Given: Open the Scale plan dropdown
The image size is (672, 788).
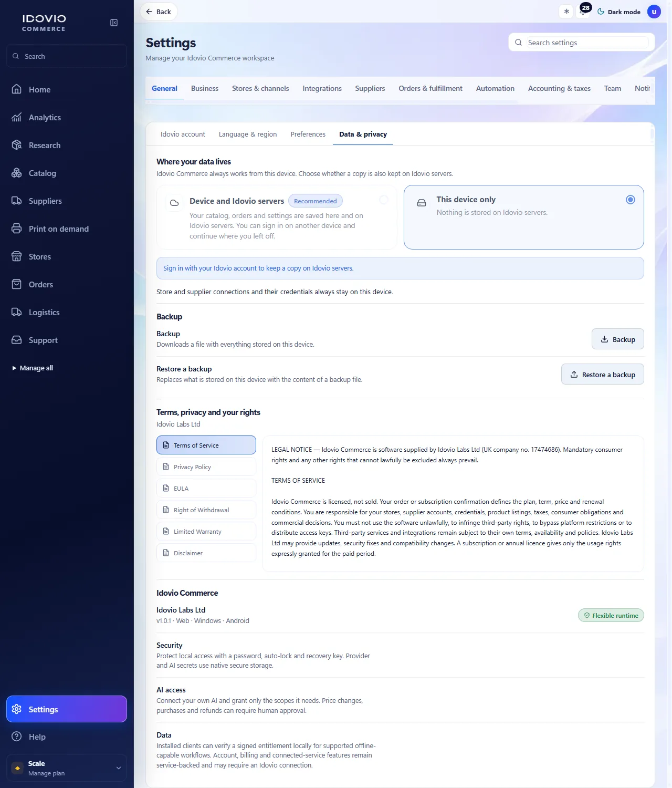Looking at the screenshot, I should point(67,768).
